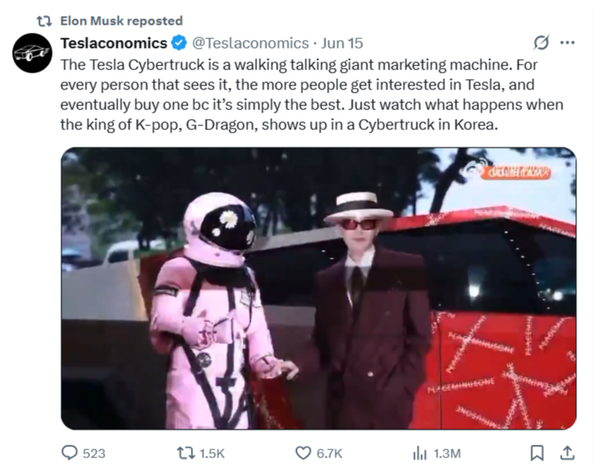Click the blue verified badge
600x471 pixels.
[178, 43]
